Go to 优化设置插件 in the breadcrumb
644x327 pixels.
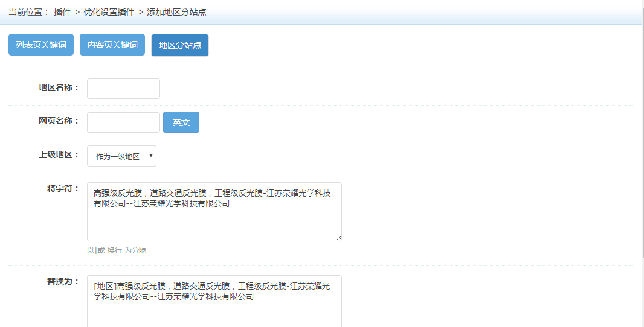(x=109, y=12)
